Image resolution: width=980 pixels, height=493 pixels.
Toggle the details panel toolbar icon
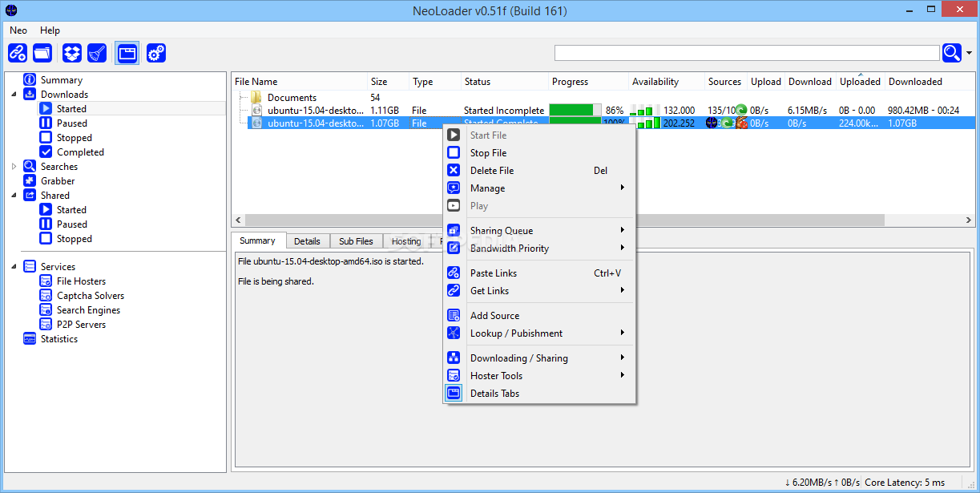tap(127, 53)
